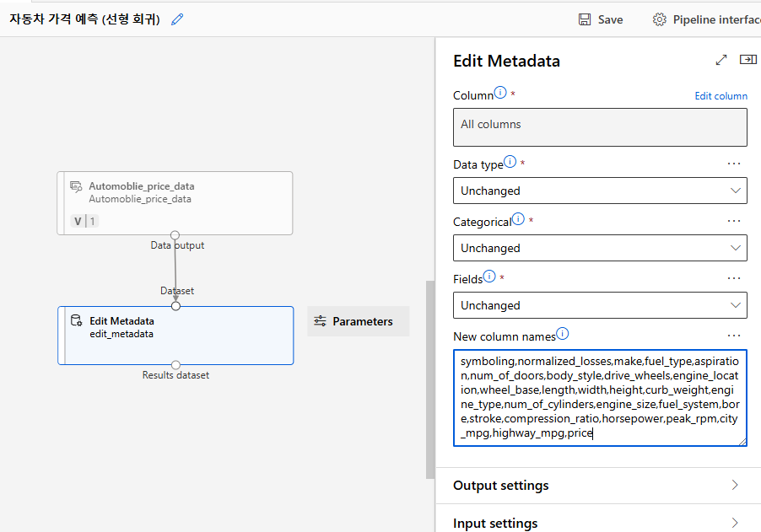Screen dimensions: 761x532
Task: Expand the Output settings section
Action: (598, 486)
